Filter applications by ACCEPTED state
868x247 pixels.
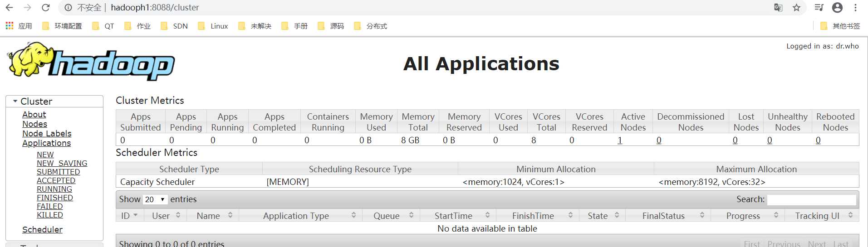56,180
